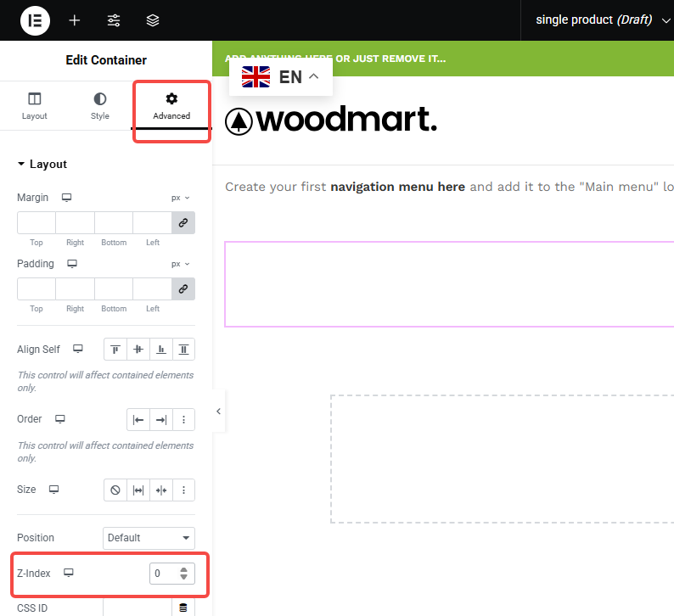Collapse the Layout section
674x616 pixels.
point(21,165)
